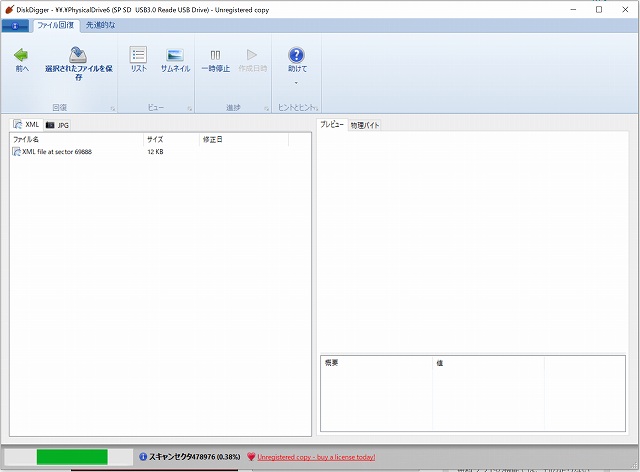Switch to リスト list view
Image resolution: width=640 pixels, height=472 pixels.
coord(138,60)
